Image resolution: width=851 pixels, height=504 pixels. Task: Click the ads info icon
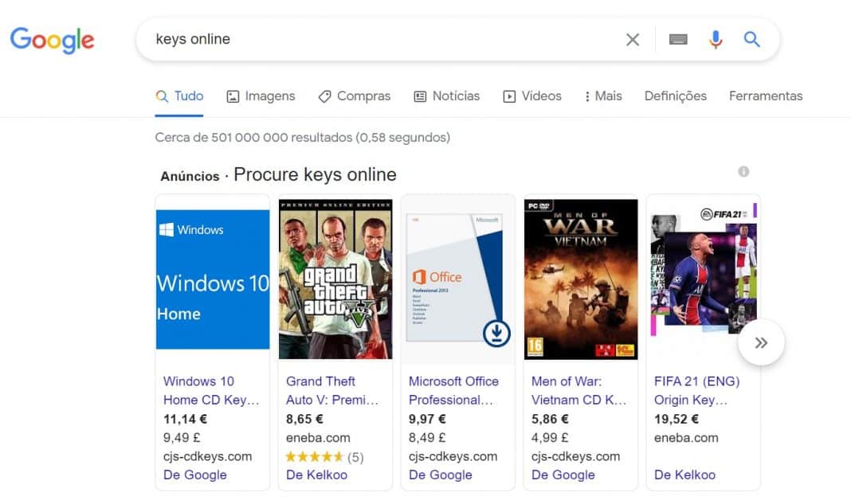coord(743,171)
